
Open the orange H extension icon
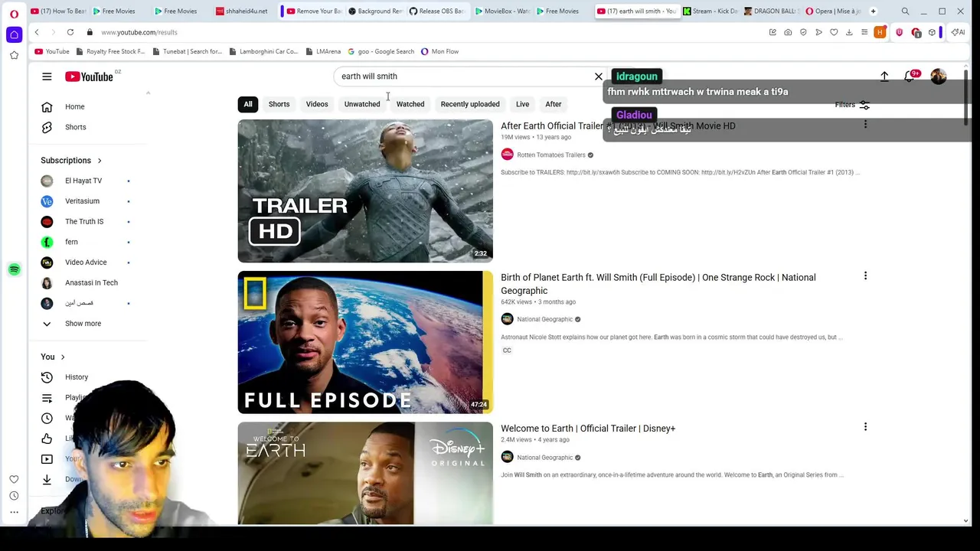[880, 32]
